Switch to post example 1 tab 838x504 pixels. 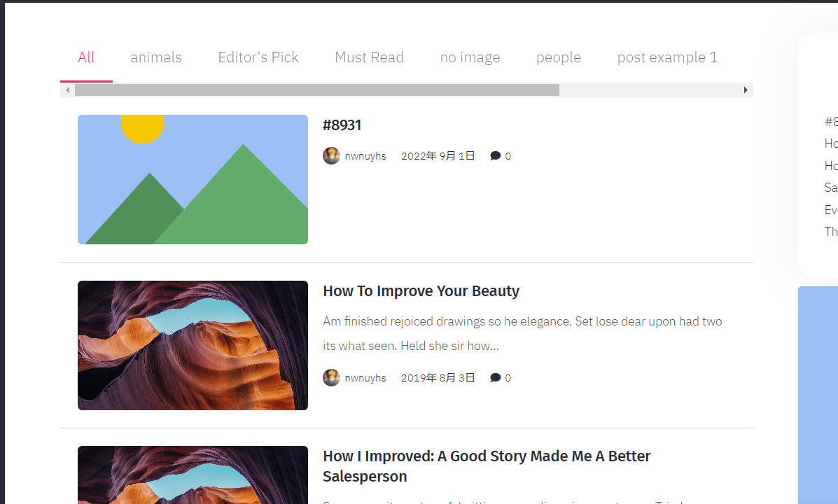[x=667, y=57]
